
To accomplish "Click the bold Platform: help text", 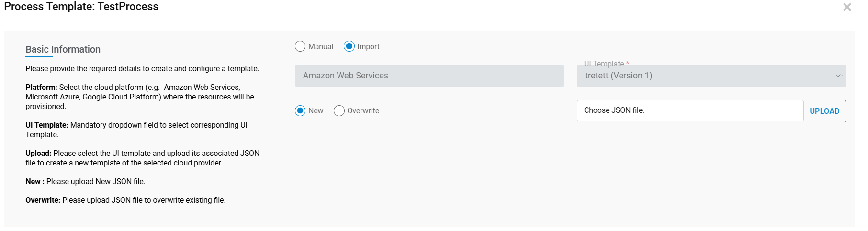I will [x=41, y=88].
